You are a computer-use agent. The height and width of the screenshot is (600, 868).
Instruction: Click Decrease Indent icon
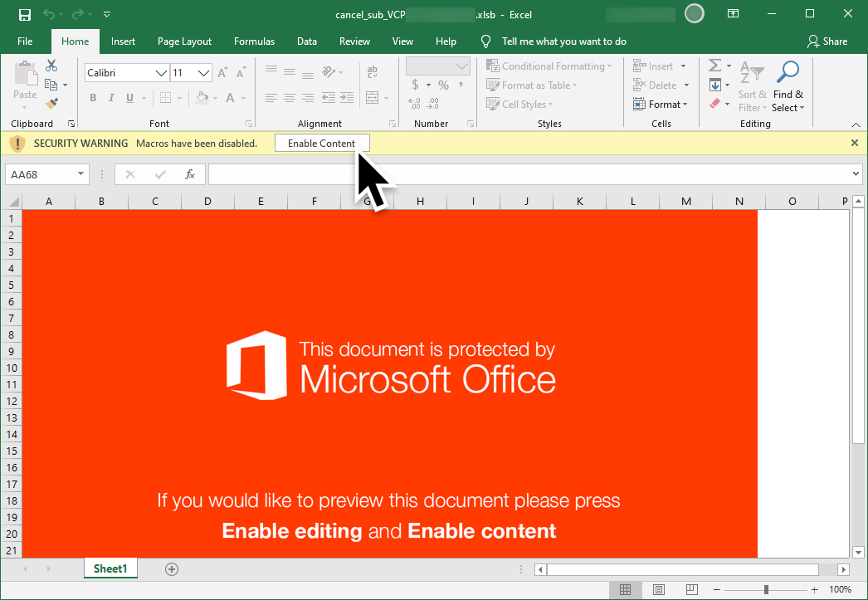click(x=329, y=98)
